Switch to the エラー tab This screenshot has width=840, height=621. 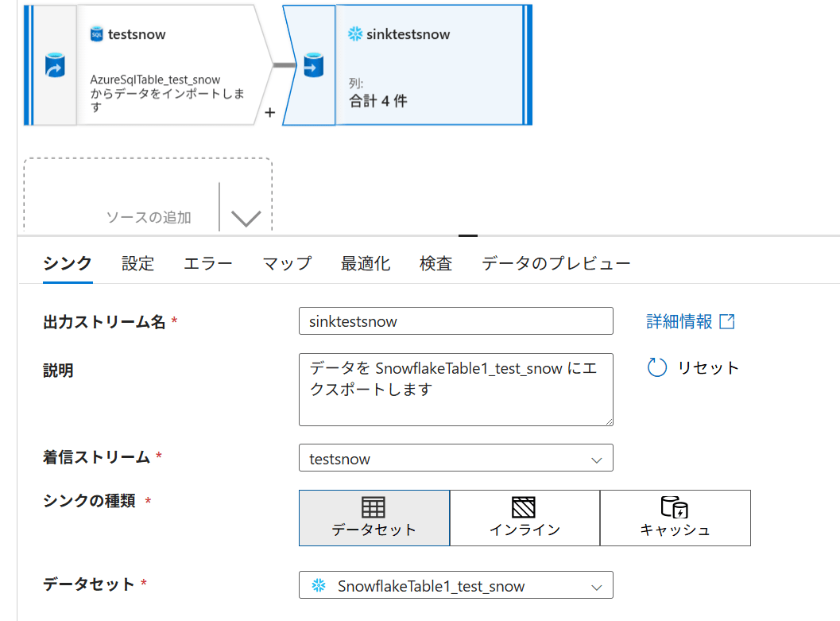tap(208, 263)
